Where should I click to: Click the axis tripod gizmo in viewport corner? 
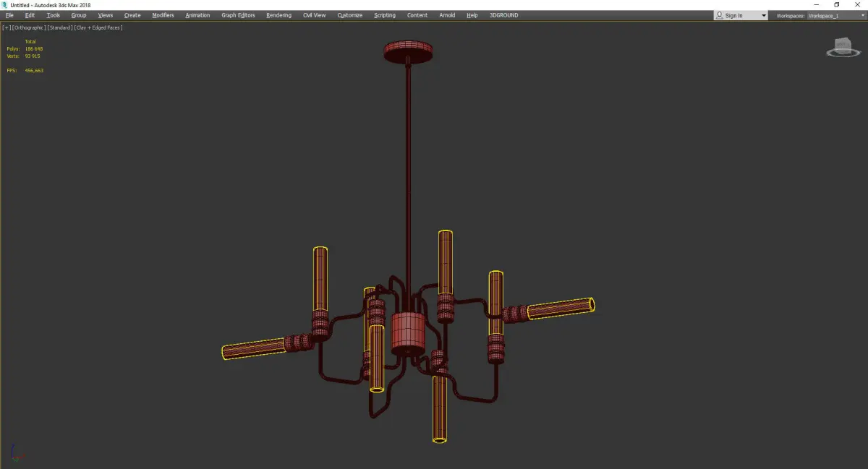tap(17, 454)
